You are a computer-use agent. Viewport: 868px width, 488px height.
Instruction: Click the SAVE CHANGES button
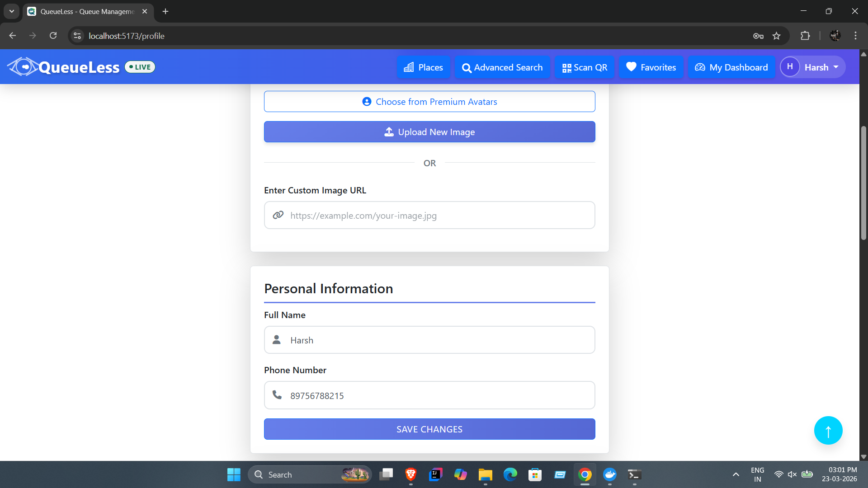click(x=429, y=429)
